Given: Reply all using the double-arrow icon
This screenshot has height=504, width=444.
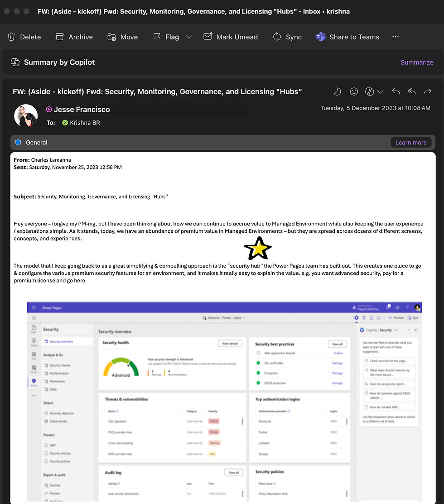Looking at the screenshot, I should [412, 91].
